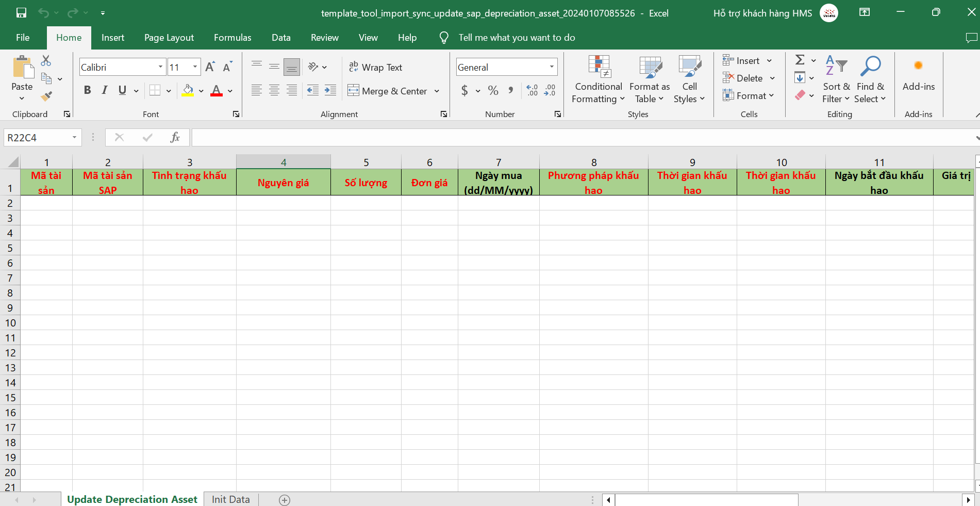Open the font name dropdown Calibri
Viewport: 980px width, 506px height.
point(160,67)
